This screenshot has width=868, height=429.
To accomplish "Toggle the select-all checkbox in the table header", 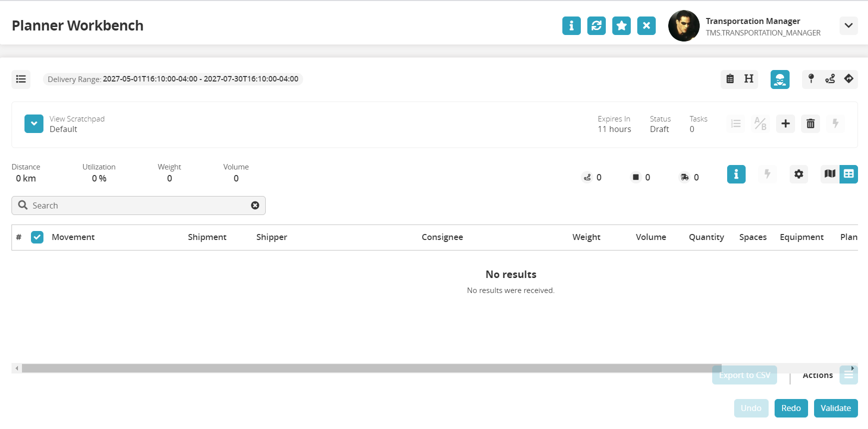I will pyautogui.click(x=37, y=237).
